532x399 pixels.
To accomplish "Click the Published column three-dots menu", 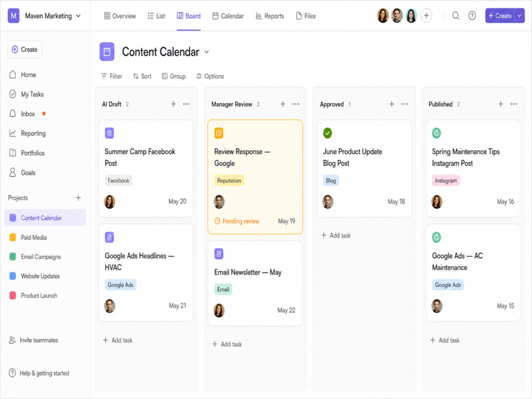I will coord(514,104).
